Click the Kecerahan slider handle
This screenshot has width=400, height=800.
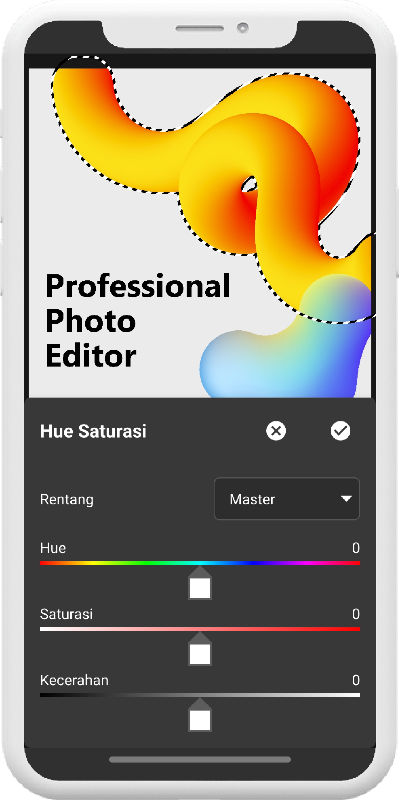[200, 715]
